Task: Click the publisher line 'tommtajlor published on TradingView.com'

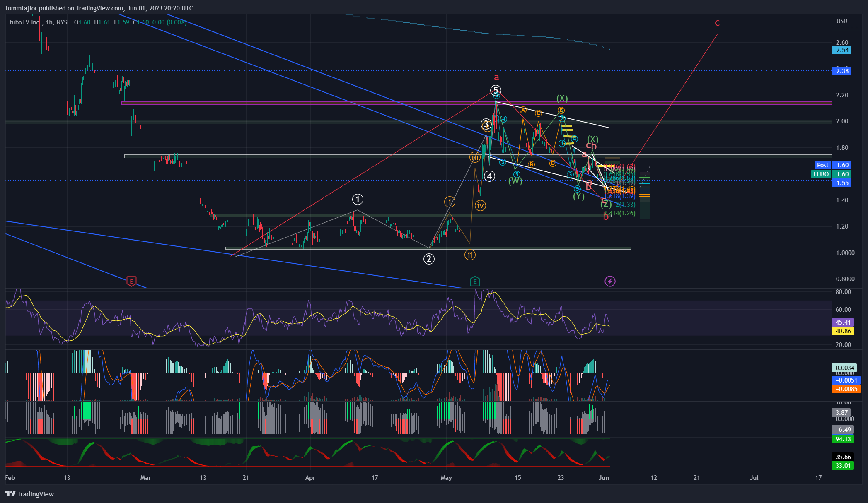Action: [64, 8]
